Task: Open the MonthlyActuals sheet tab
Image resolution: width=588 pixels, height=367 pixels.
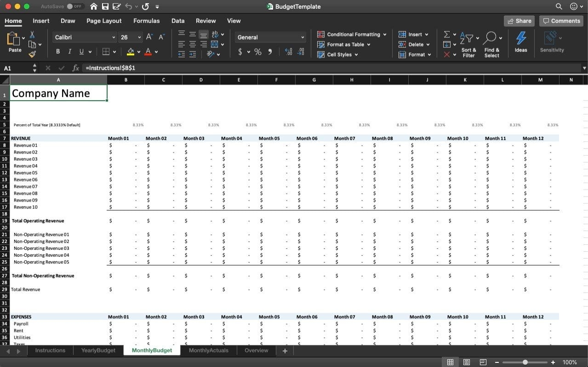Action: click(x=208, y=350)
